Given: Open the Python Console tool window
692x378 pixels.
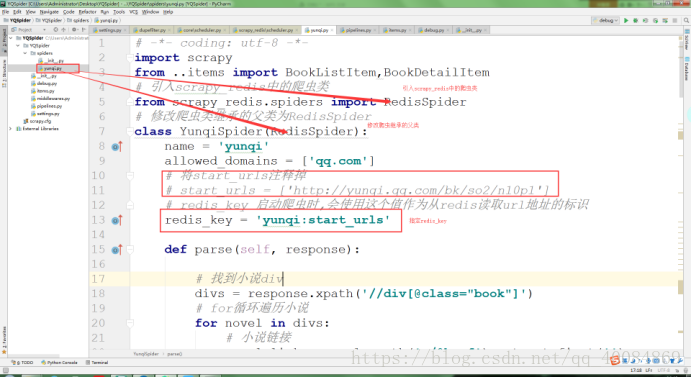Looking at the screenshot, I should pos(59,363).
